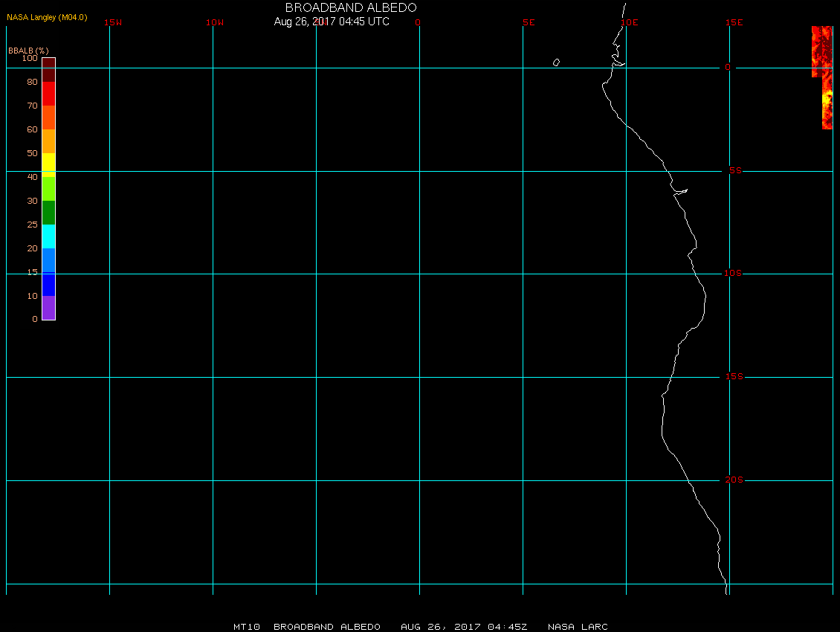
Task: Click 'NASA LARC' in the bottom caption
Action: tap(578, 627)
